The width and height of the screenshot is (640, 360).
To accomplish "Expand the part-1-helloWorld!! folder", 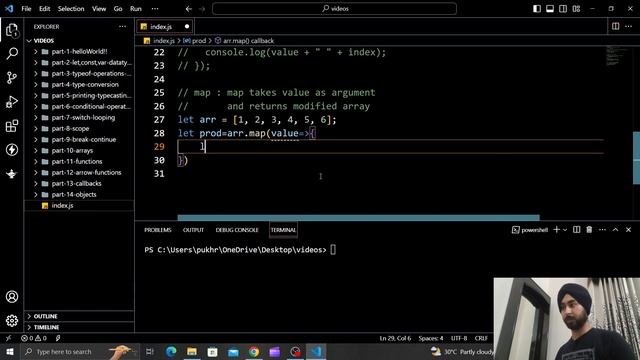I will point(80,51).
